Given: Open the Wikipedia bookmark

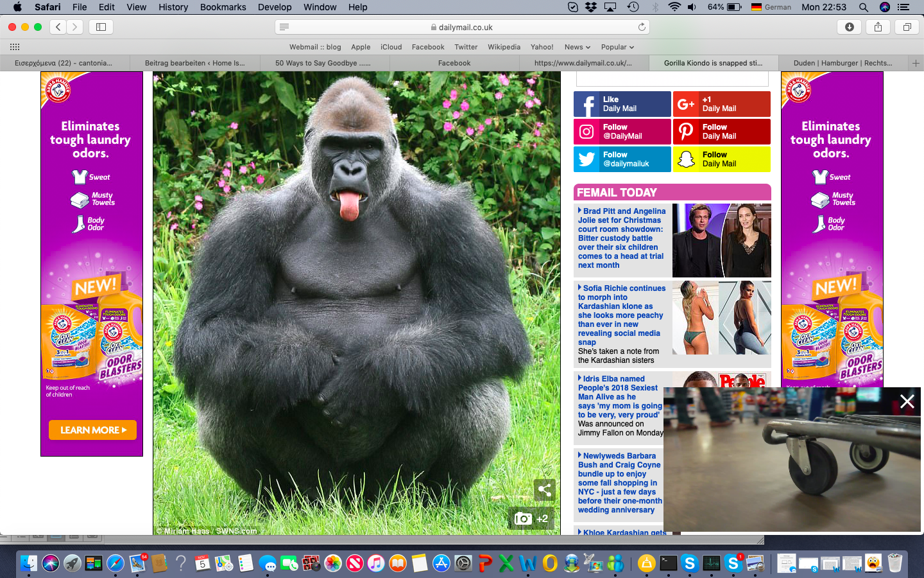Looking at the screenshot, I should click(x=504, y=47).
